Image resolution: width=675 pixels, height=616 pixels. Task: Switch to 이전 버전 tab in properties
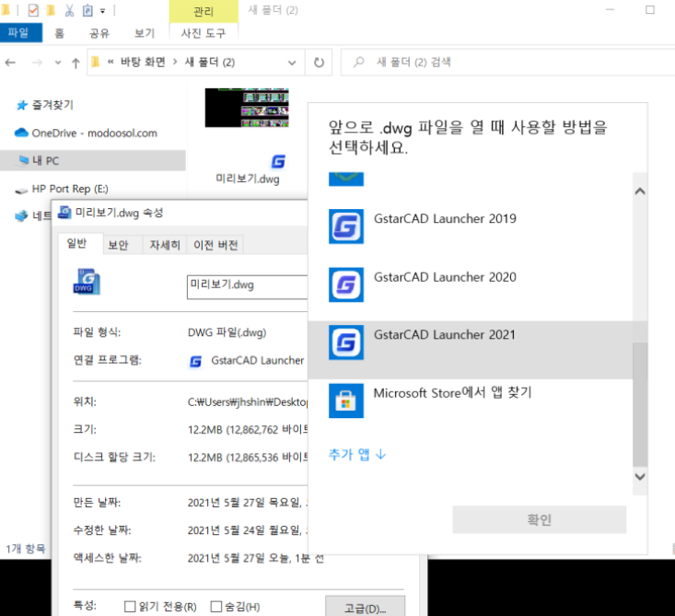click(215, 245)
